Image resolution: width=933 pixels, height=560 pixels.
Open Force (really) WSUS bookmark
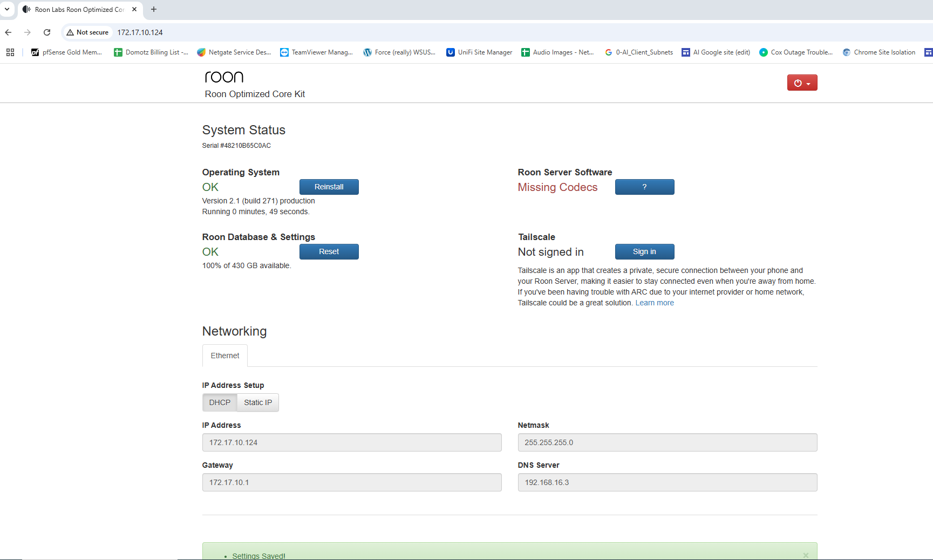[x=399, y=52]
